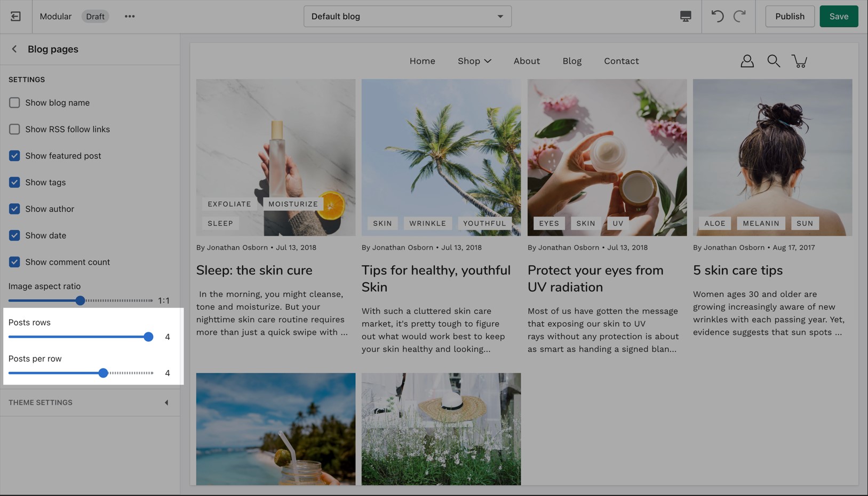Open the three-dot more actions menu
The height and width of the screenshot is (496, 868).
point(130,17)
